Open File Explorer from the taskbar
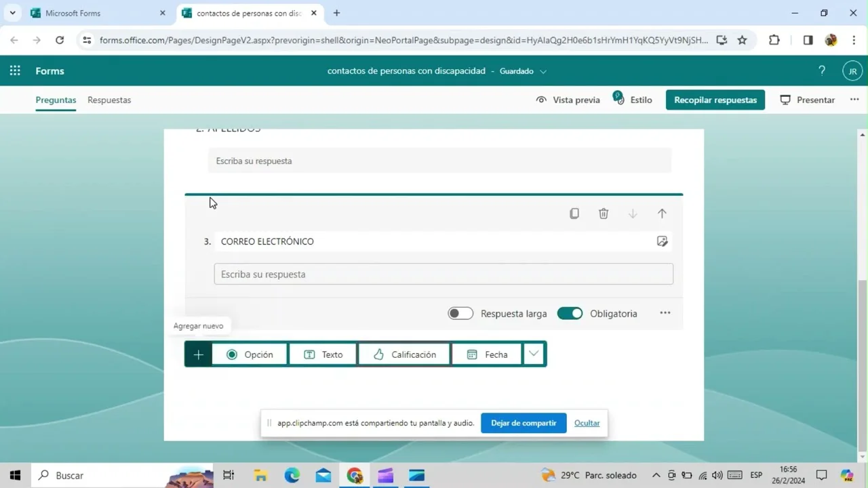Viewport: 868px width, 488px height. pyautogui.click(x=260, y=475)
